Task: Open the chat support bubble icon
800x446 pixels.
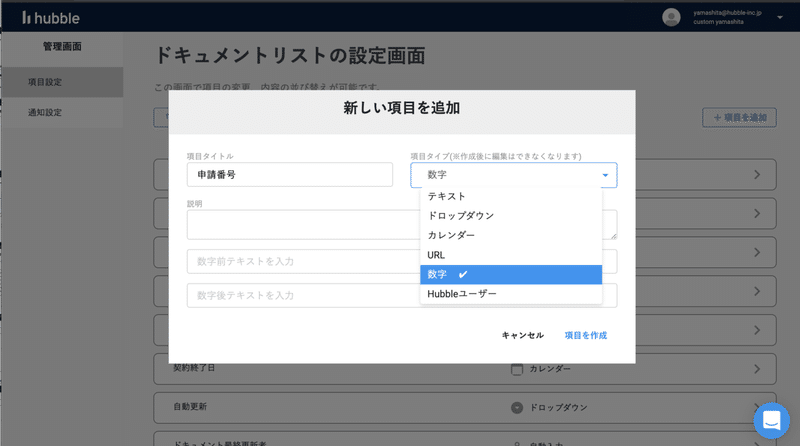Action: [x=771, y=420]
